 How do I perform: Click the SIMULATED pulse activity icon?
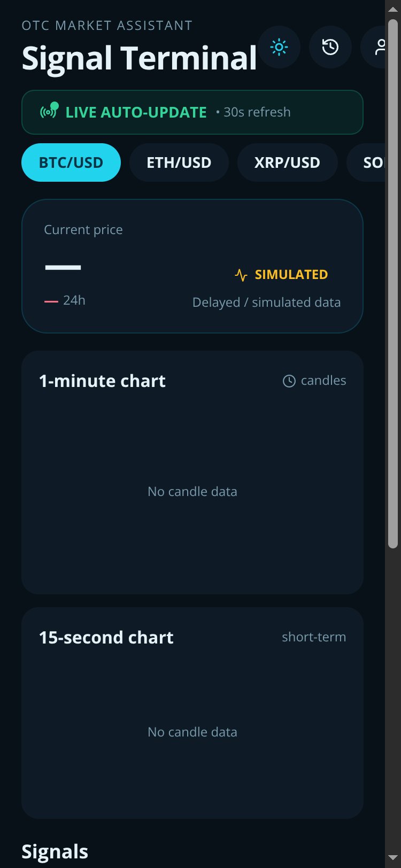pyautogui.click(x=241, y=275)
